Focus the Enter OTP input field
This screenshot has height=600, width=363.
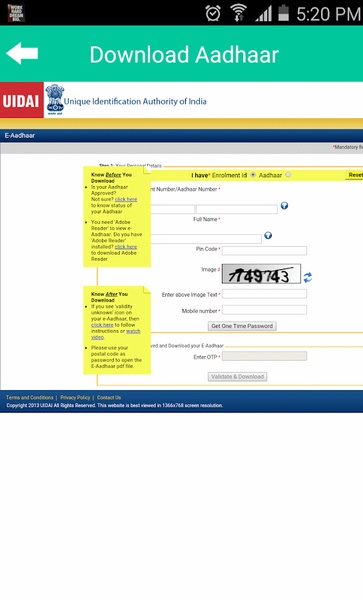tap(264, 356)
